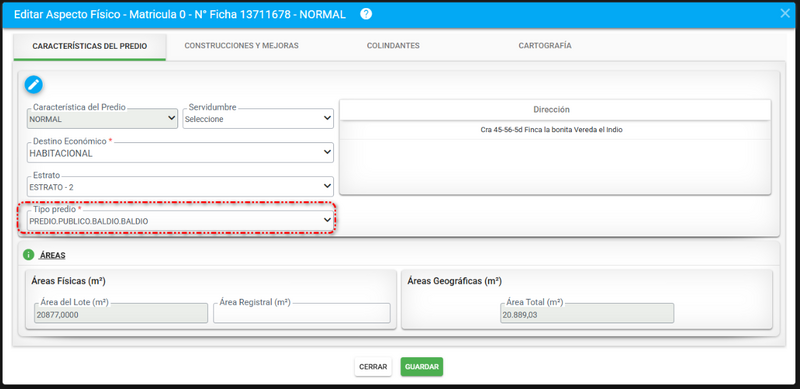Open the Servidumbre dropdown
Viewport: 800px width, 389px height.
[258, 118]
